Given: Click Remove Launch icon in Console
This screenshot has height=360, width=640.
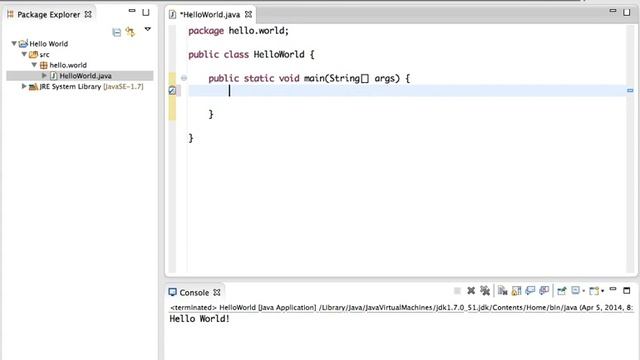Looking at the screenshot, I should 471,291.
